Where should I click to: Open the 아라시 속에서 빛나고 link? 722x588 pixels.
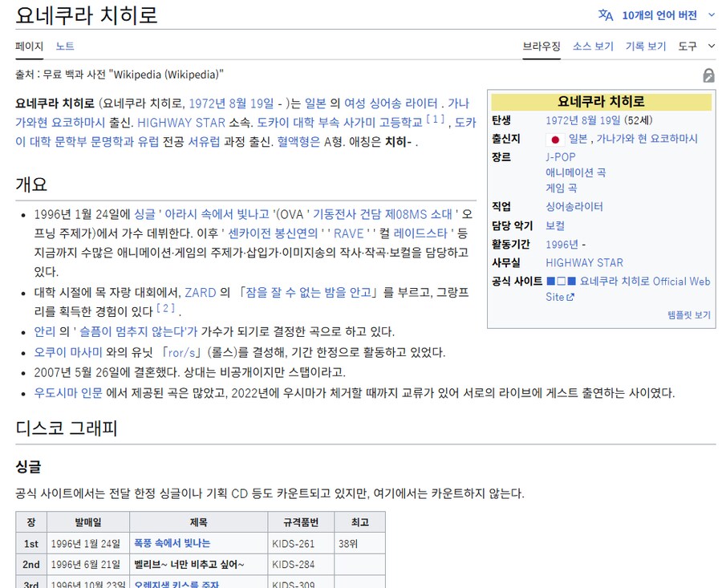217,214
